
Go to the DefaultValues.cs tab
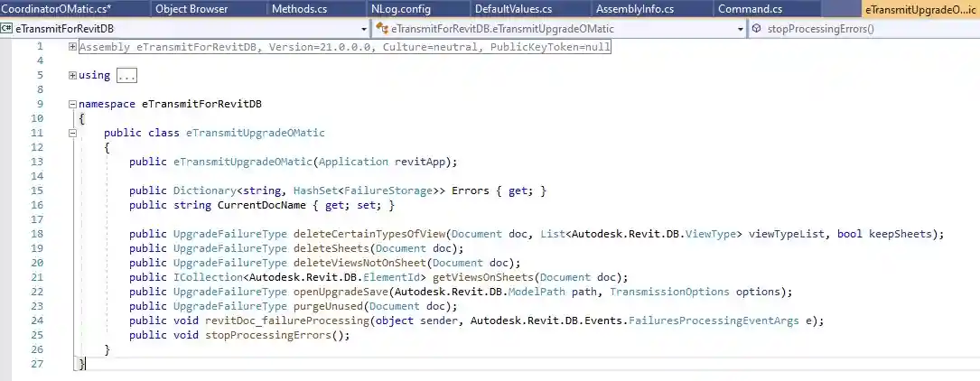click(513, 9)
